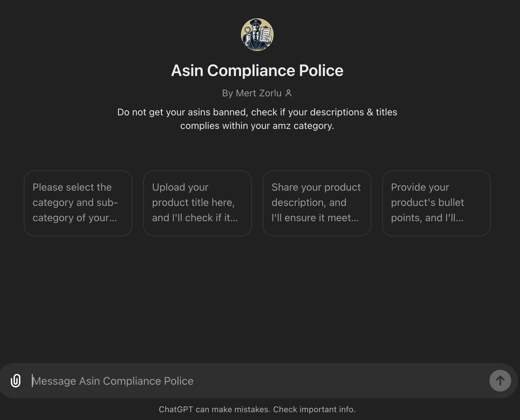Attach a file with the paperclip icon
The width and height of the screenshot is (520, 420).
tap(16, 381)
